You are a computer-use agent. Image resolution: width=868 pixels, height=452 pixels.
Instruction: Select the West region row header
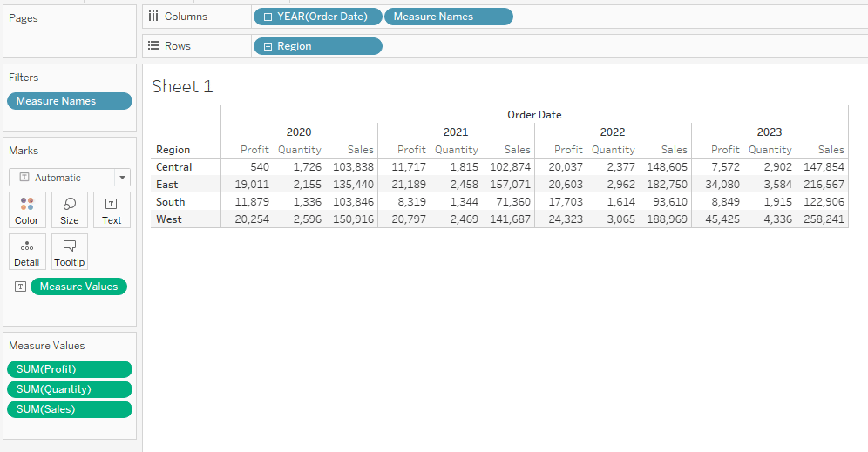[169, 219]
